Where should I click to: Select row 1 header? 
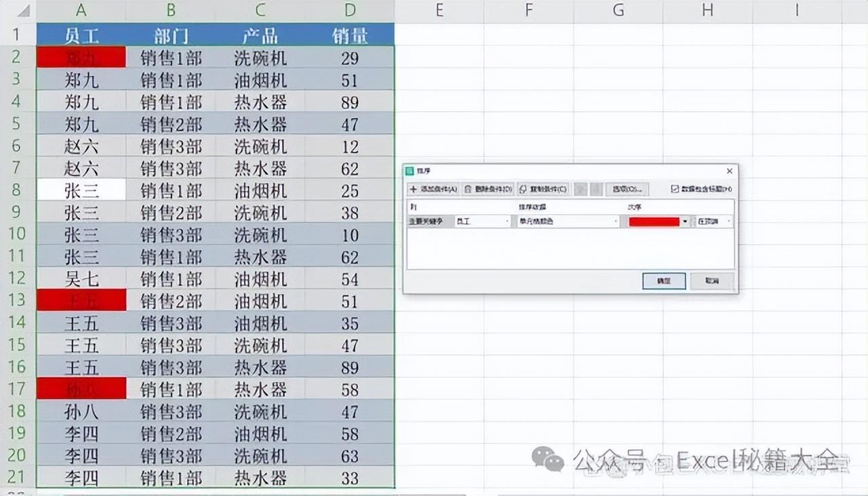click(x=18, y=35)
